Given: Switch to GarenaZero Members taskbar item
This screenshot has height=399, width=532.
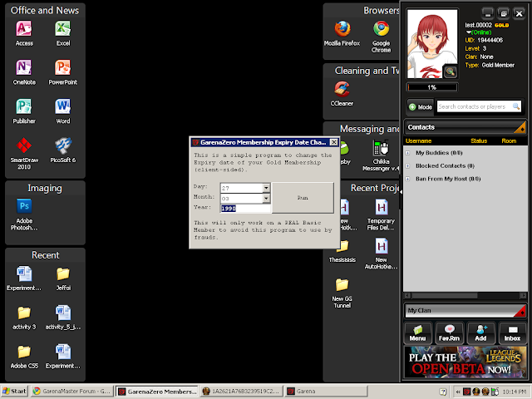Looking at the screenshot, I should [x=157, y=392].
